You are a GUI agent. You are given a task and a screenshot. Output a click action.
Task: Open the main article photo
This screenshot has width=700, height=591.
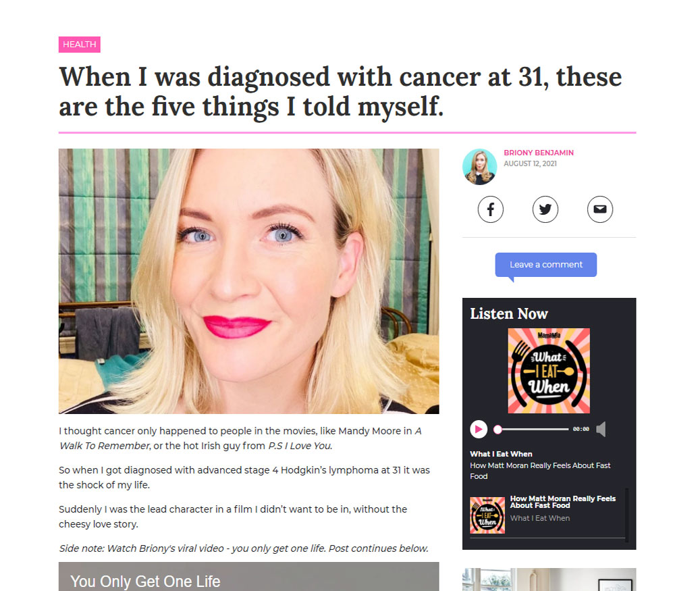pyautogui.click(x=248, y=282)
